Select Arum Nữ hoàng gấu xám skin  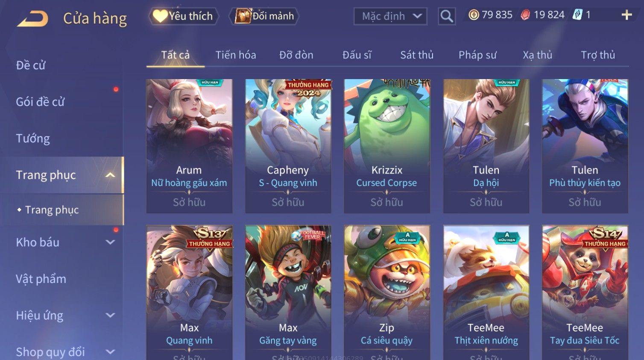189,146
